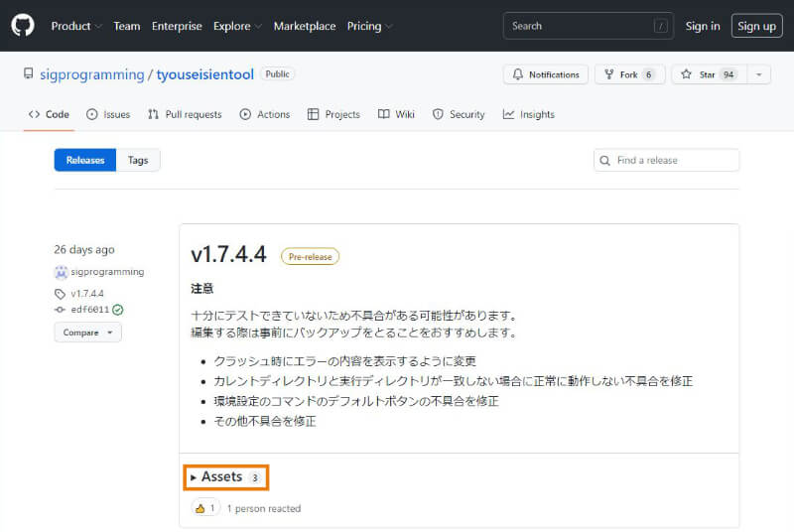
Task: Open the tyouseisientool repository link
Action: [x=205, y=74]
